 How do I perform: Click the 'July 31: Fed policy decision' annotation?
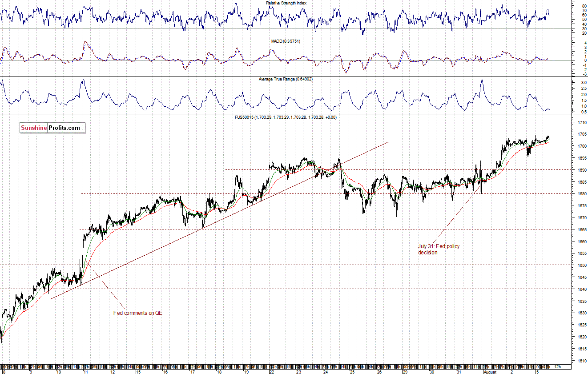point(439,249)
